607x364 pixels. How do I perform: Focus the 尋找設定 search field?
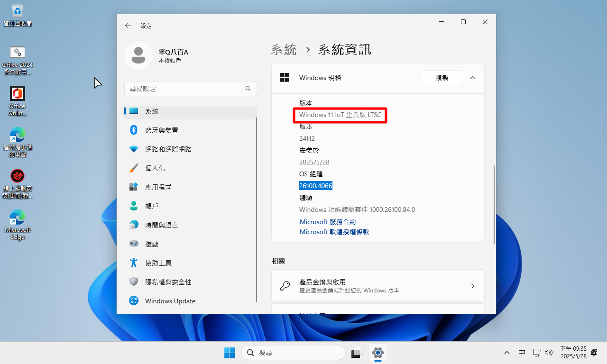190,89
